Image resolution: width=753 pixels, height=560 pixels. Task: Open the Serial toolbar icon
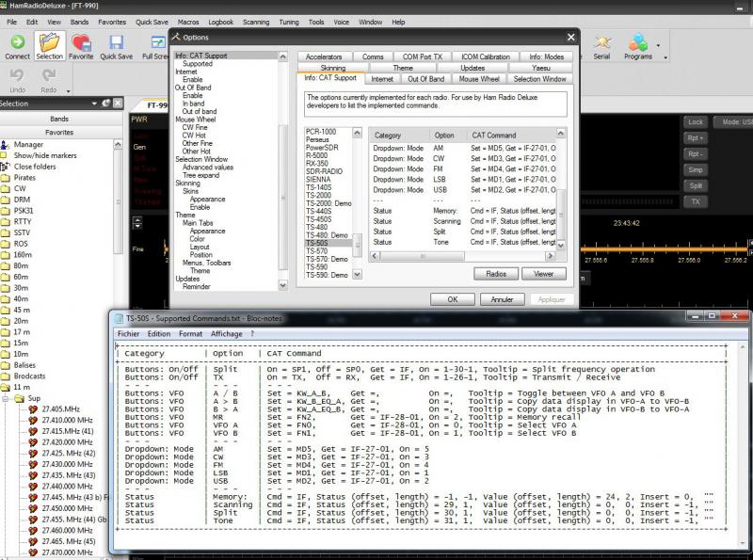pos(601,42)
